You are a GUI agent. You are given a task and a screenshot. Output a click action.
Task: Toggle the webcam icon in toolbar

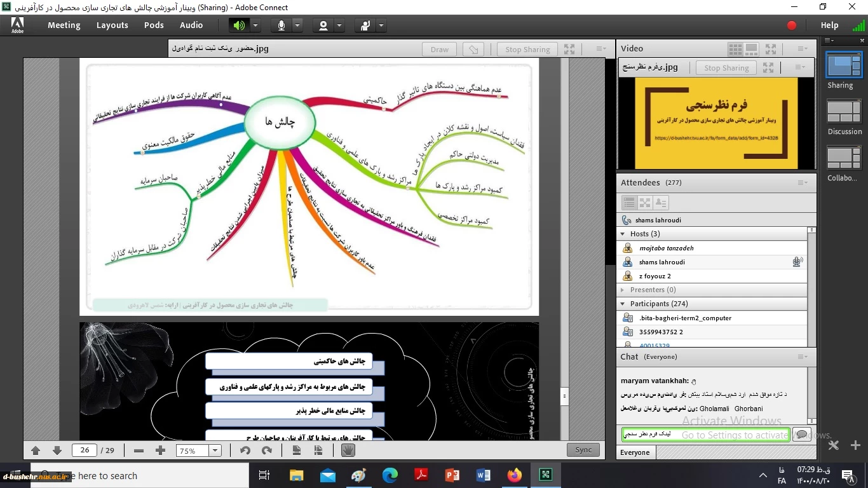pyautogui.click(x=323, y=25)
